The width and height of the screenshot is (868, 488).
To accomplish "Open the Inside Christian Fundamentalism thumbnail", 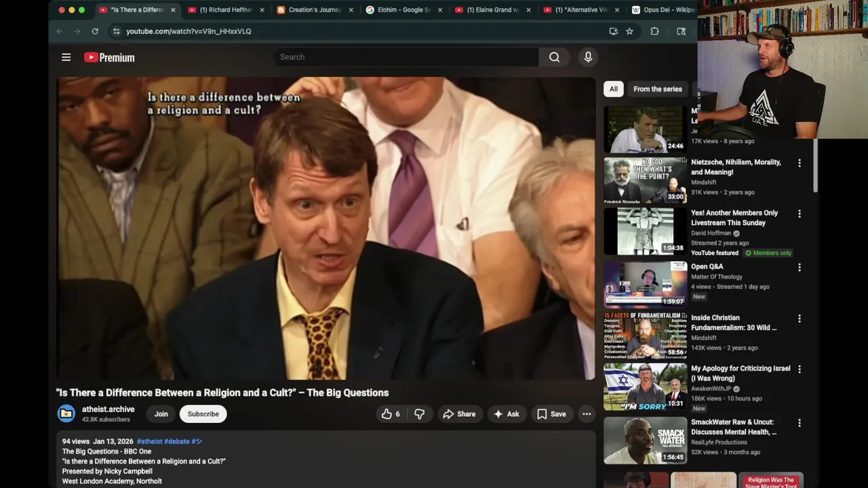I will (x=645, y=335).
